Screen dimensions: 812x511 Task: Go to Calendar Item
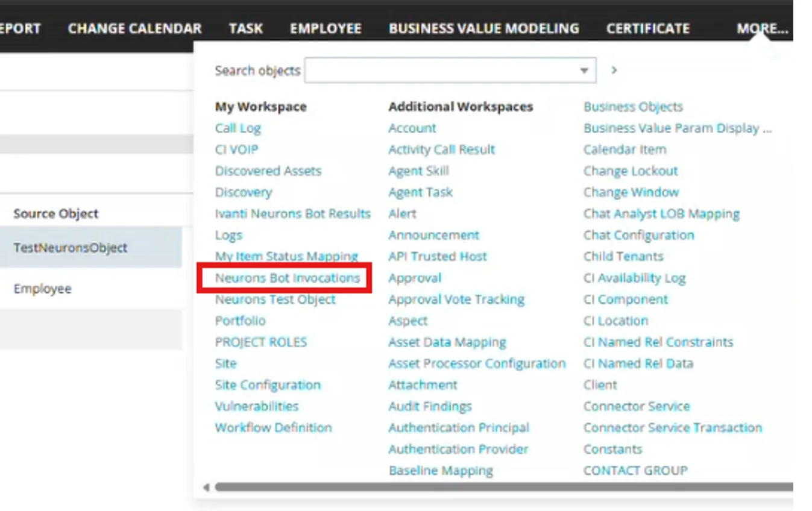click(625, 149)
